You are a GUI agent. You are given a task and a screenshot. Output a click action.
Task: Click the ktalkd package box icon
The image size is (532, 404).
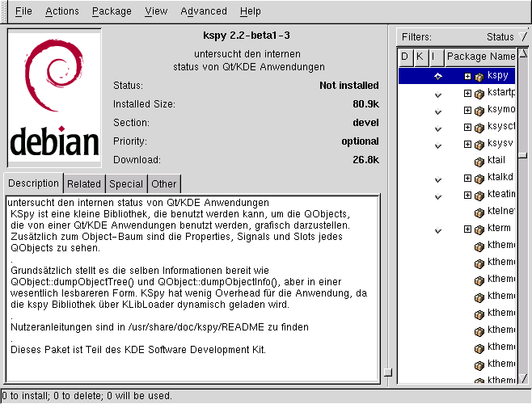(x=479, y=178)
